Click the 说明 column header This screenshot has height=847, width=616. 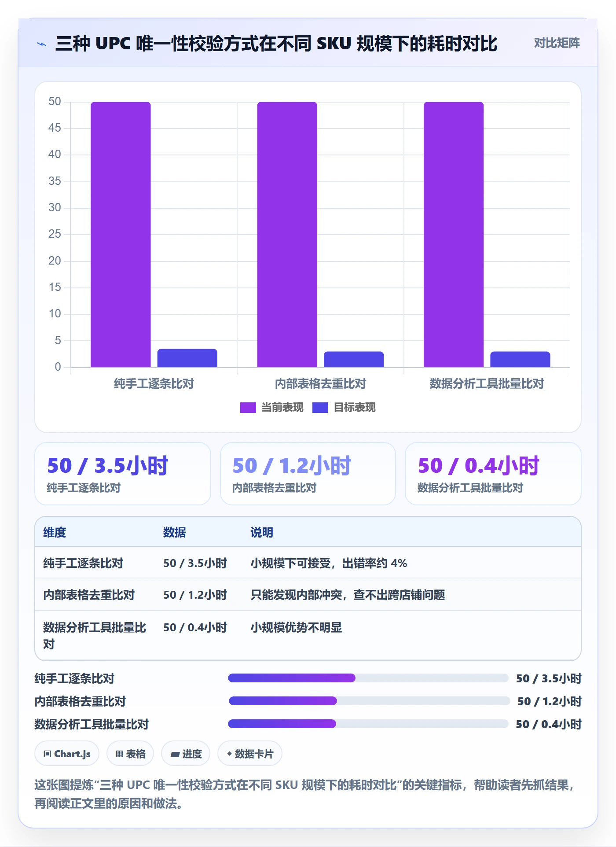[262, 532]
